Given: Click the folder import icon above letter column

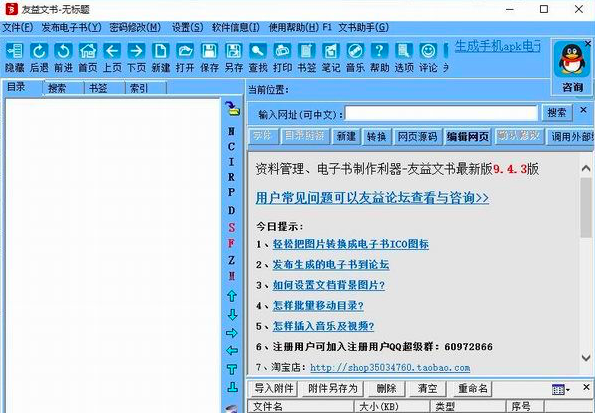Looking at the screenshot, I should click(233, 108).
